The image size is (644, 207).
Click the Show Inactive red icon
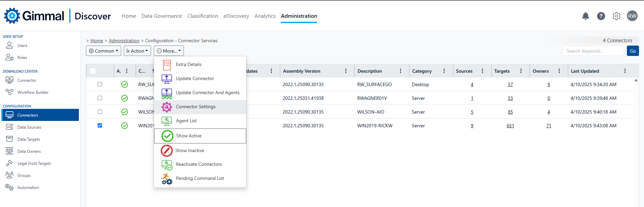coord(167,151)
